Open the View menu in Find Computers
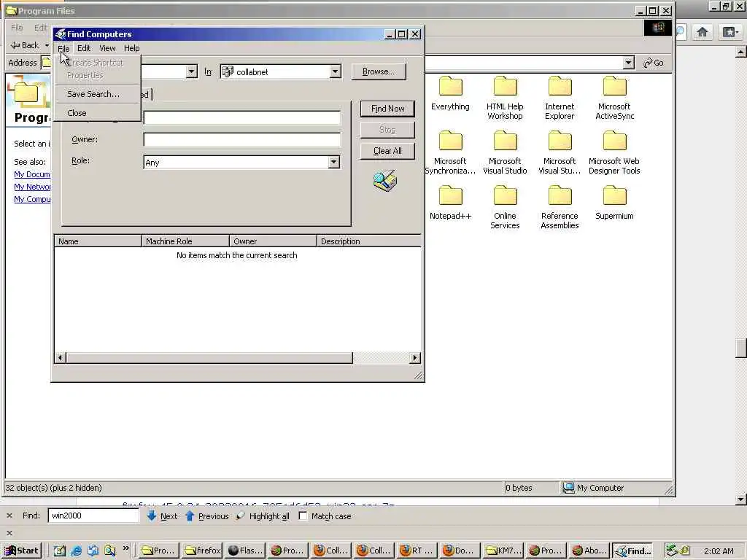Image resolution: width=747 pixels, height=560 pixels. click(x=107, y=48)
